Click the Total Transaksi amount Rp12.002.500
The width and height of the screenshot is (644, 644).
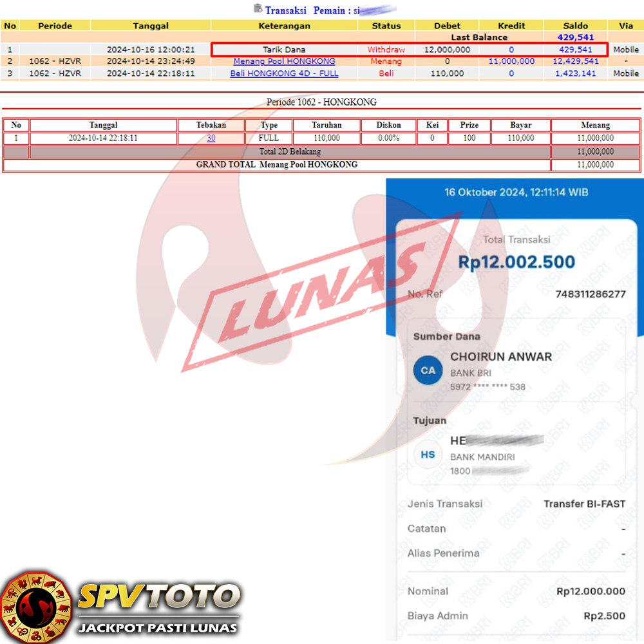tap(516, 262)
